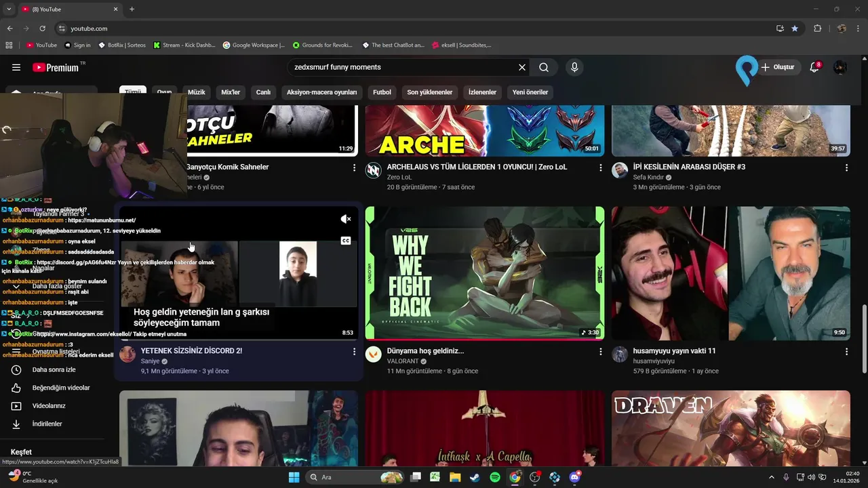Unmute the hovered video preview
This screenshot has height=488, width=868.
(x=346, y=219)
